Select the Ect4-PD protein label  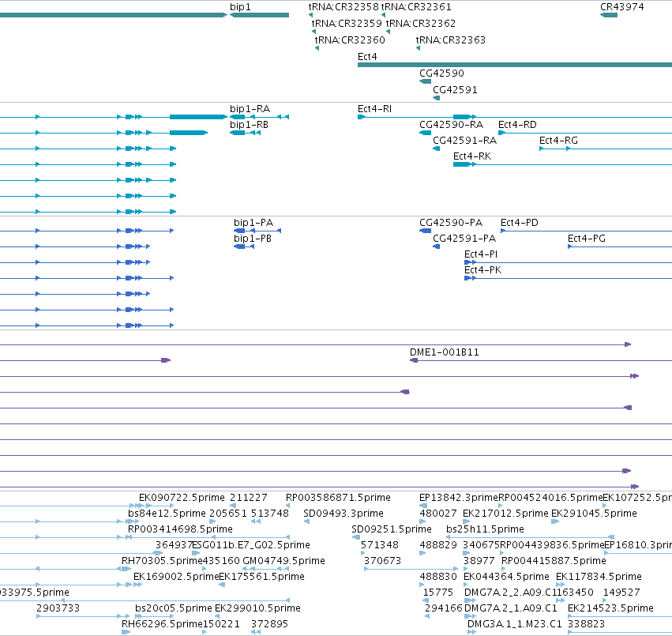(520, 223)
